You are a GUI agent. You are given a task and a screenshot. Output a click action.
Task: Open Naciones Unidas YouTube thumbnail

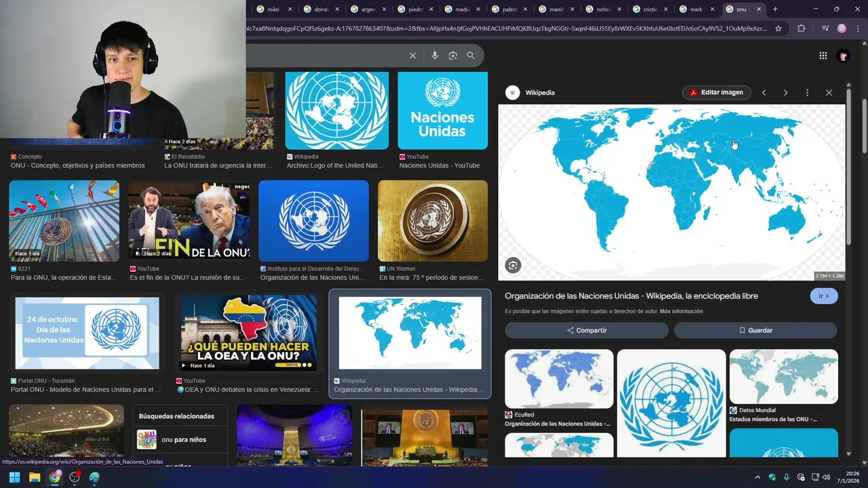[442, 110]
